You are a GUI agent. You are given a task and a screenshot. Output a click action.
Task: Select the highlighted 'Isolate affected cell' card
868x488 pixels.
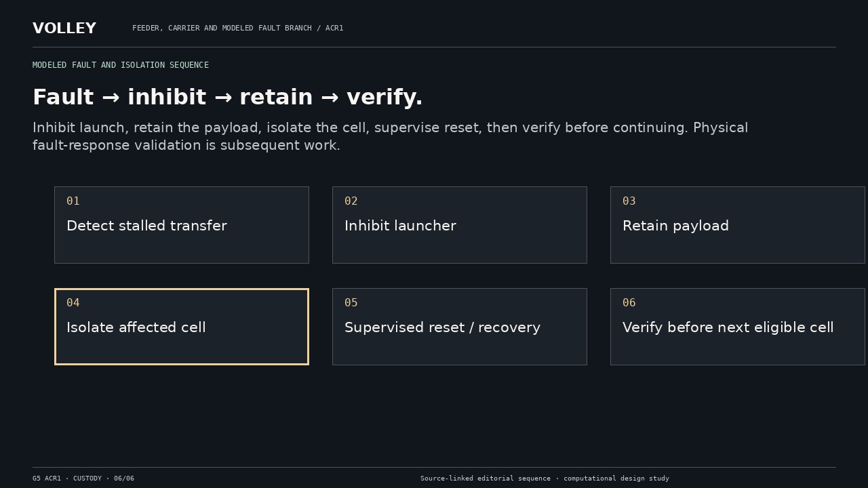(x=182, y=327)
